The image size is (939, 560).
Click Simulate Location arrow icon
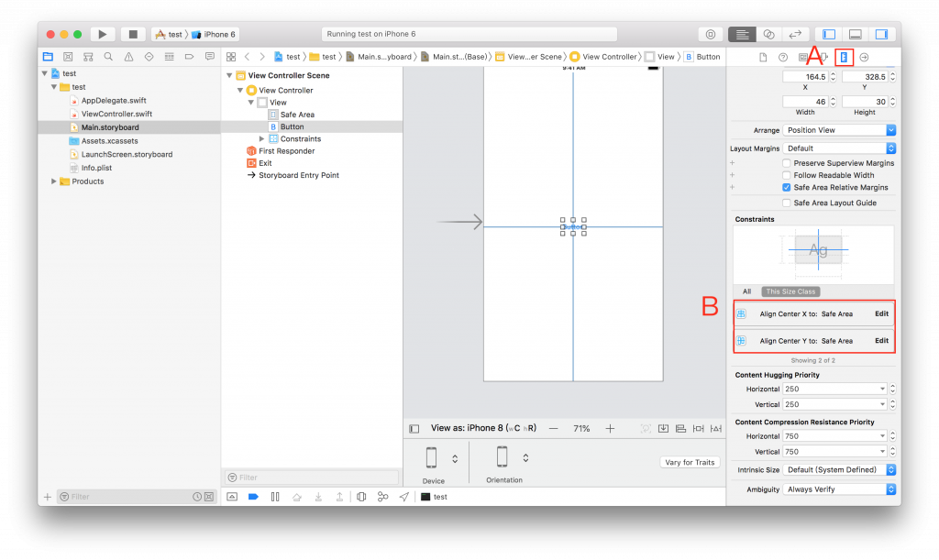(x=404, y=497)
